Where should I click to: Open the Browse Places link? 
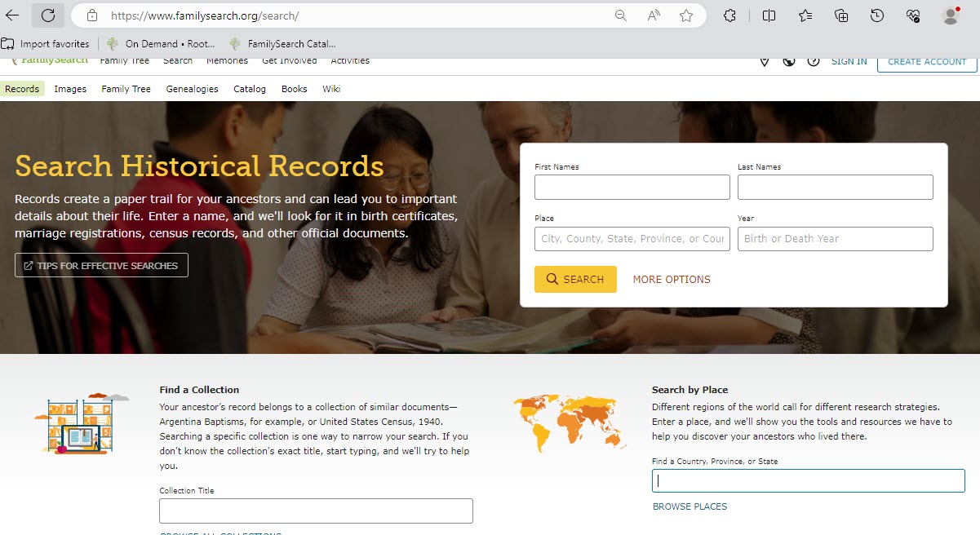[690, 506]
